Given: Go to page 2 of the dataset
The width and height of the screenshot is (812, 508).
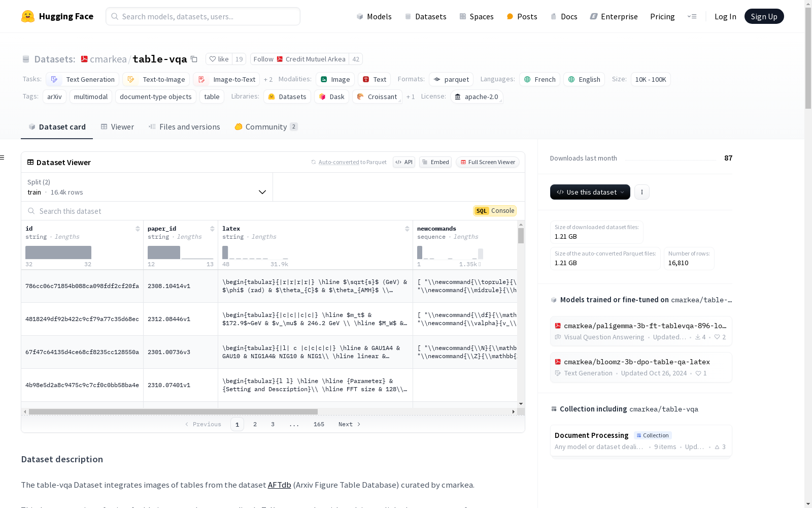Looking at the screenshot, I should (255, 424).
